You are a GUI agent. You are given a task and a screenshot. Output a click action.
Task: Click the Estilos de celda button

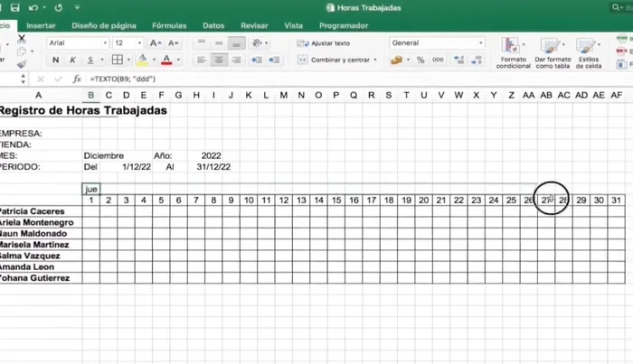[x=589, y=52]
